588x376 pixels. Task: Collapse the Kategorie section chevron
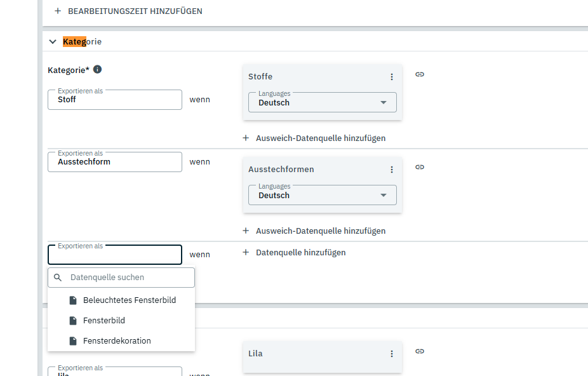[53, 42]
